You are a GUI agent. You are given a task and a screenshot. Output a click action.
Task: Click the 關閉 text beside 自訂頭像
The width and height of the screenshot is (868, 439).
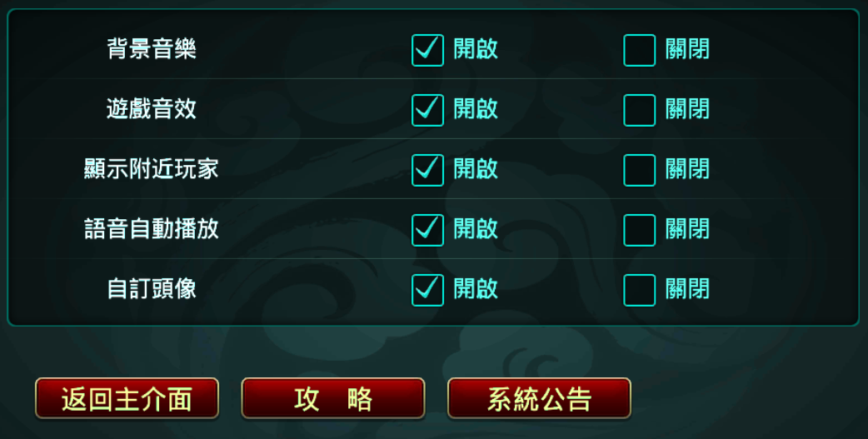click(x=687, y=289)
